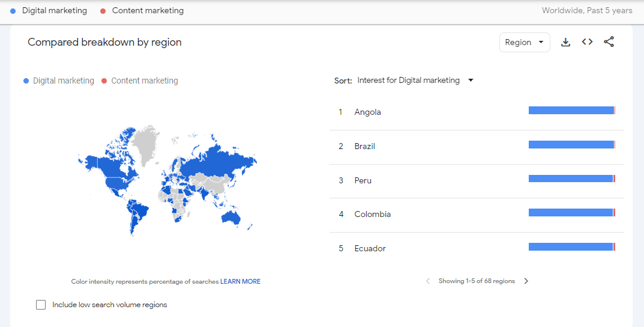The height and width of the screenshot is (327, 644).
Task: Open the Peru region entry
Action: point(363,180)
